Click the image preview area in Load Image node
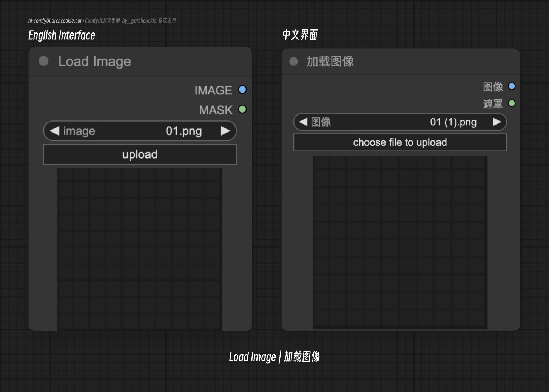This screenshot has height=392, width=549. (140, 249)
